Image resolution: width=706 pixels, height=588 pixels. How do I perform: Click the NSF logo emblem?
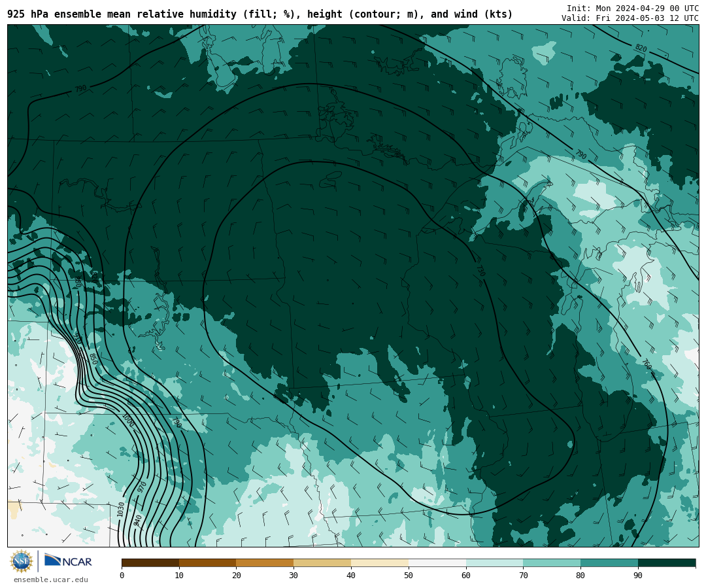21,561
